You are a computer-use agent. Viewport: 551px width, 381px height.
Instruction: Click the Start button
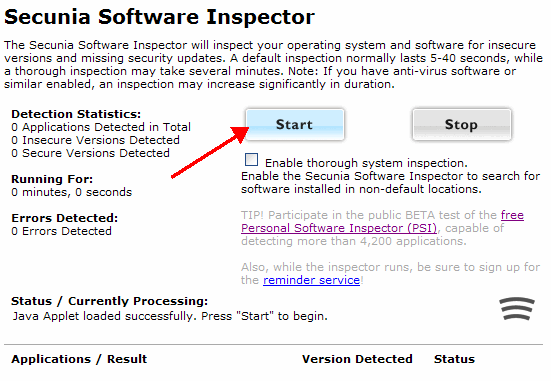tap(295, 124)
